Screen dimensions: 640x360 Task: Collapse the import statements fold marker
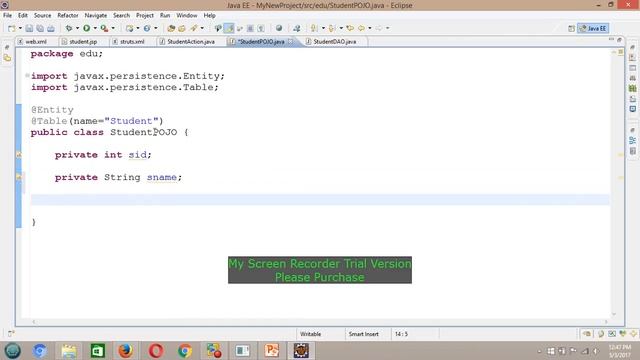[x=27, y=76]
